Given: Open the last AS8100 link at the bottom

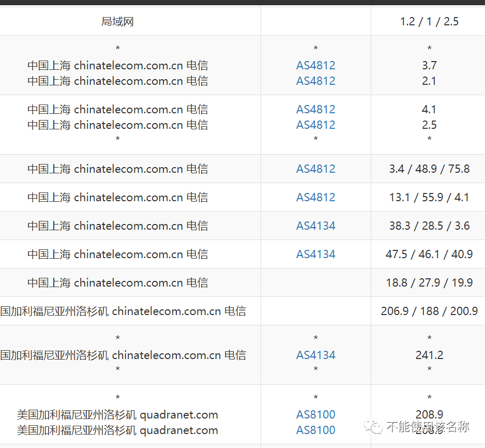Looking at the screenshot, I should (315, 430).
